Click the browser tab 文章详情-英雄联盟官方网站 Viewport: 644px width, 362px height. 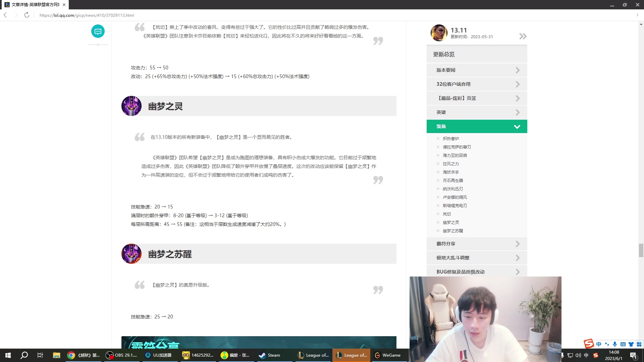(x=35, y=5)
